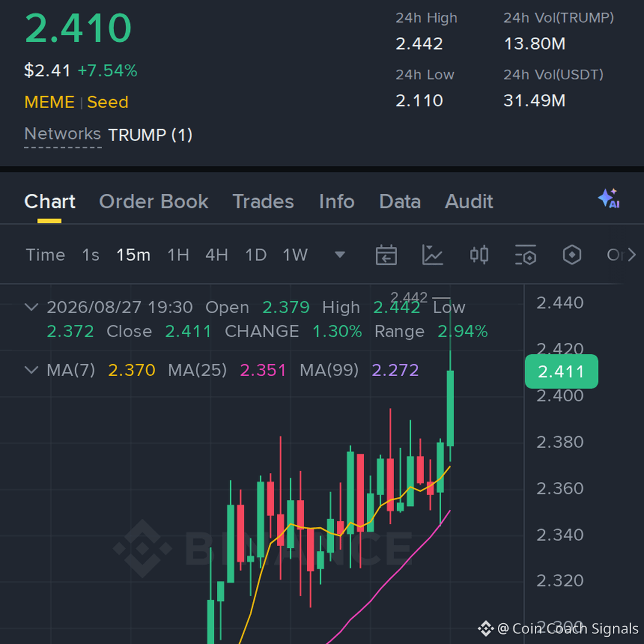Click the 2026/08/27 19:30 timestamp
Viewport: 644px width, 644px height.
click(x=119, y=307)
